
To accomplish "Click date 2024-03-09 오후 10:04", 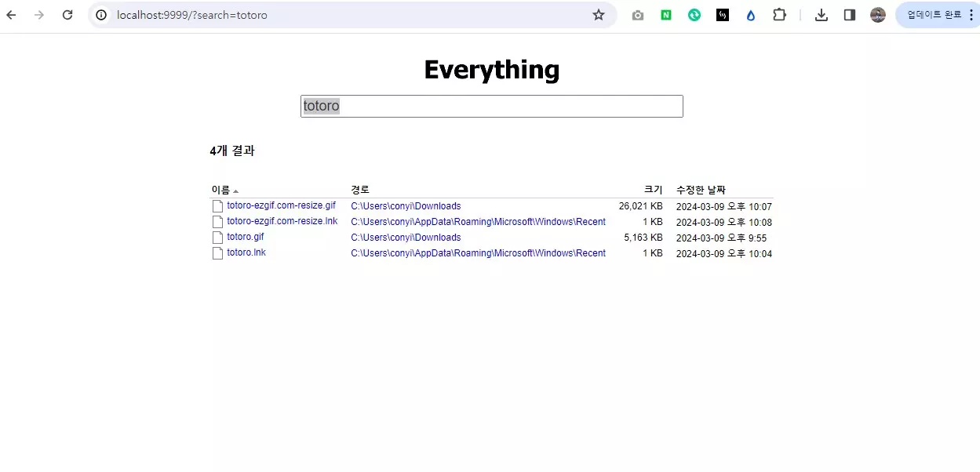I will [x=724, y=253].
